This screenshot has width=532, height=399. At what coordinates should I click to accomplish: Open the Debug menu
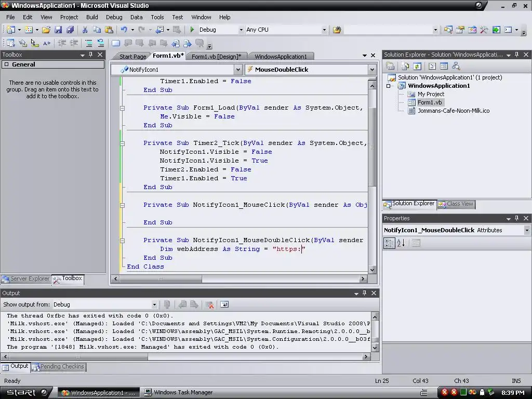114,17
